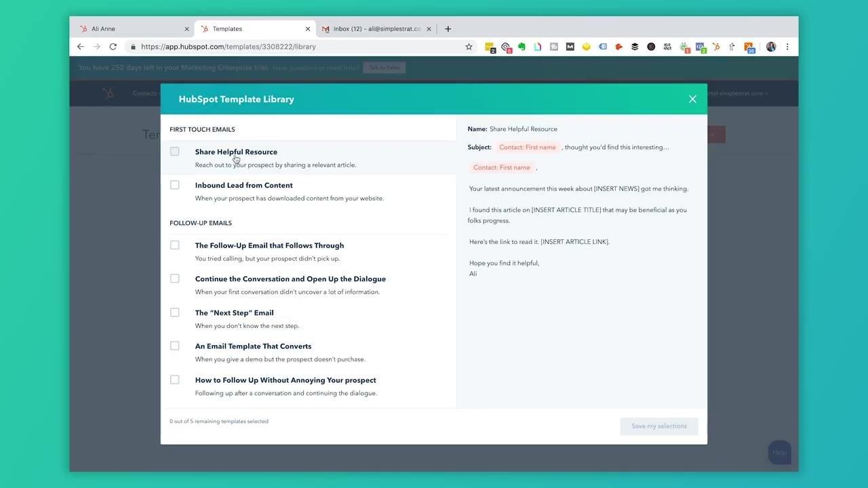
Task: Open the HubSpot sprocket extension in toolbar
Action: tap(716, 47)
